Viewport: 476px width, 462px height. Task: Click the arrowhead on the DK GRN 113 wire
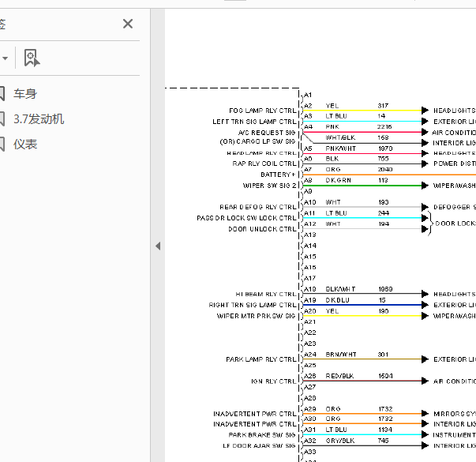click(425, 186)
